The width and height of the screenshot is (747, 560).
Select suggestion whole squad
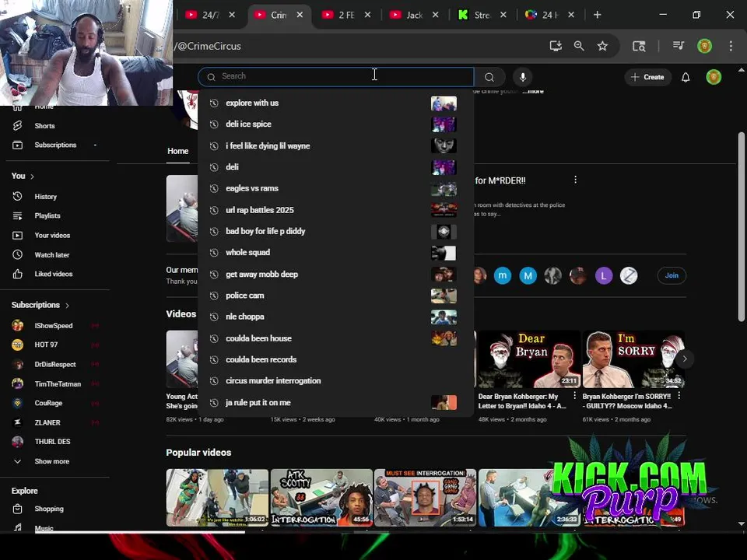(336, 252)
